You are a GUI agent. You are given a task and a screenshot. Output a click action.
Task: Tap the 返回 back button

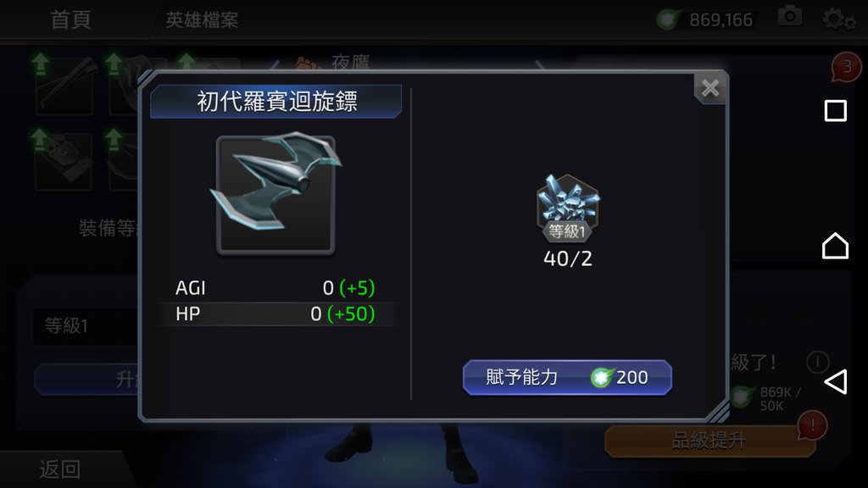[60, 469]
